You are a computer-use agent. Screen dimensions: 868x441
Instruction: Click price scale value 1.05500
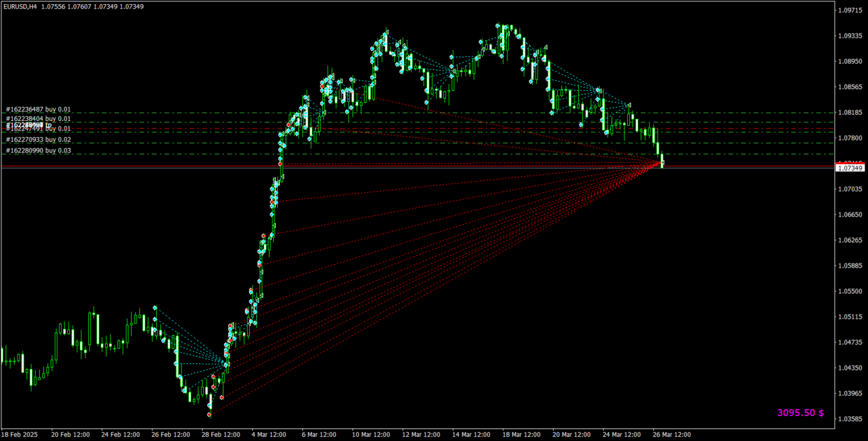tap(851, 291)
